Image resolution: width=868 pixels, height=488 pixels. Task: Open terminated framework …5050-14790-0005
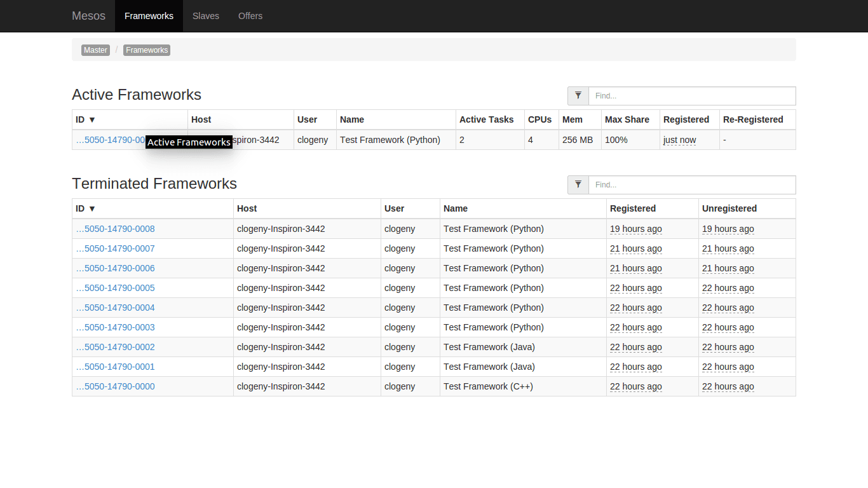point(115,288)
